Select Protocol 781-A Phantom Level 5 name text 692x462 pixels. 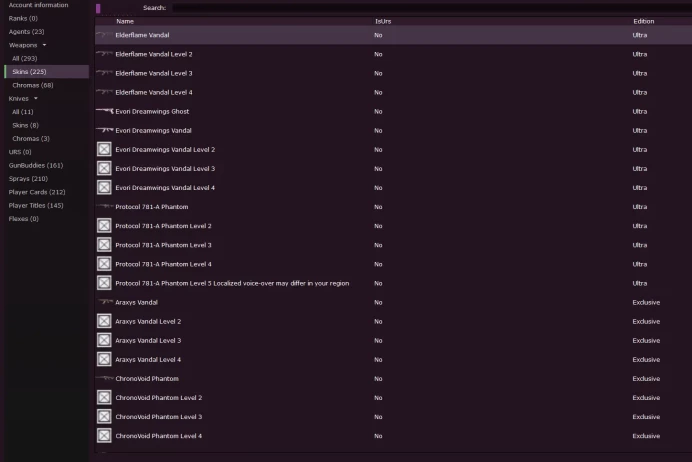click(232, 283)
